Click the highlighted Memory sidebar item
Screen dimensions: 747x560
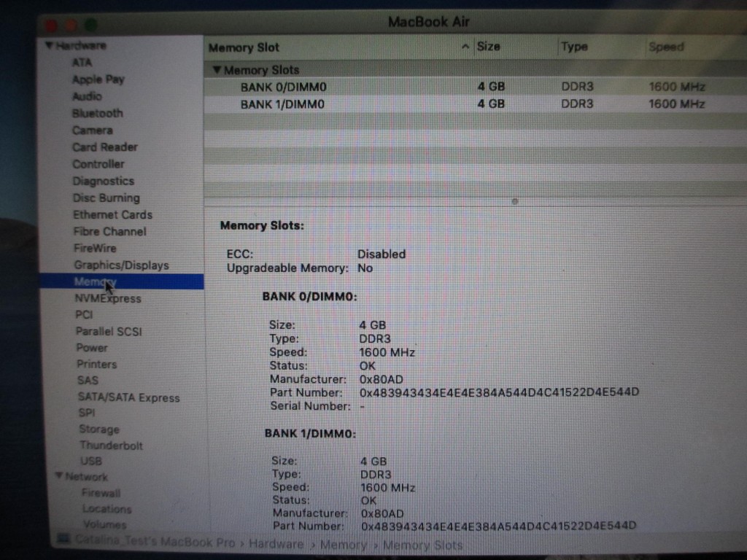(122, 281)
